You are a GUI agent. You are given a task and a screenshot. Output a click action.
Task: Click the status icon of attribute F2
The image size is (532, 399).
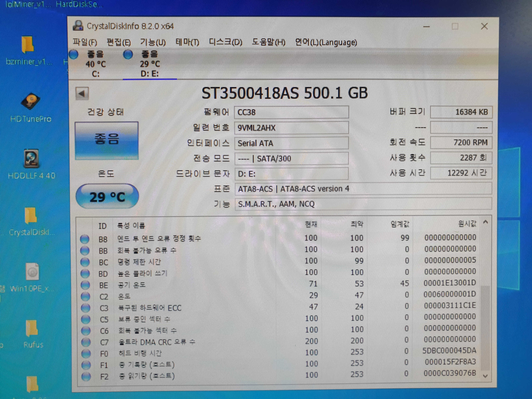point(86,376)
